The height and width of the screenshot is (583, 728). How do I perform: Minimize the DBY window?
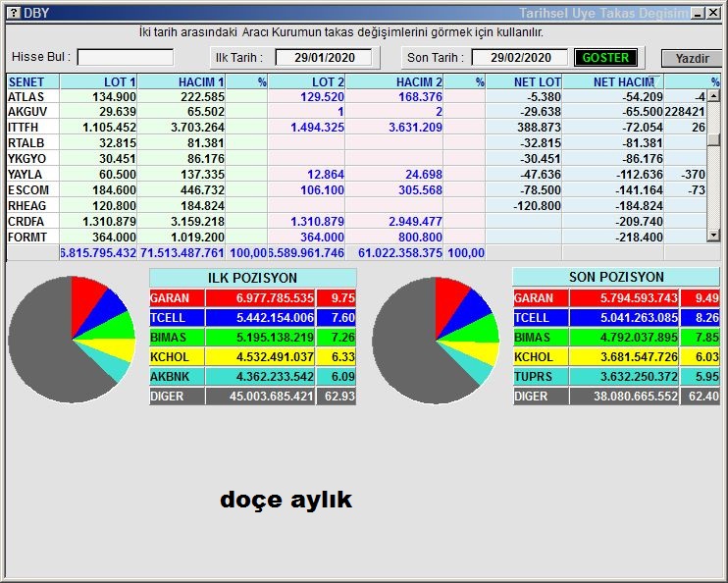click(698, 13)
